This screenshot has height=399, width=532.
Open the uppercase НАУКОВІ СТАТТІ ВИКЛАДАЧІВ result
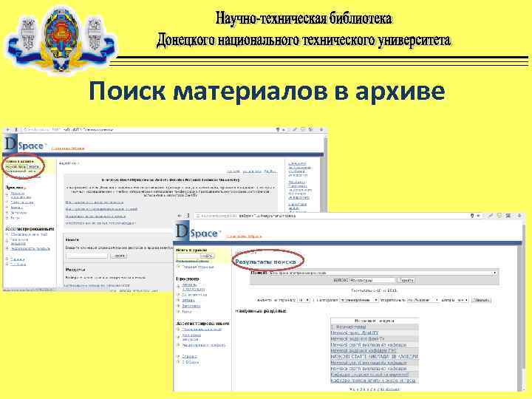point(374,357)
